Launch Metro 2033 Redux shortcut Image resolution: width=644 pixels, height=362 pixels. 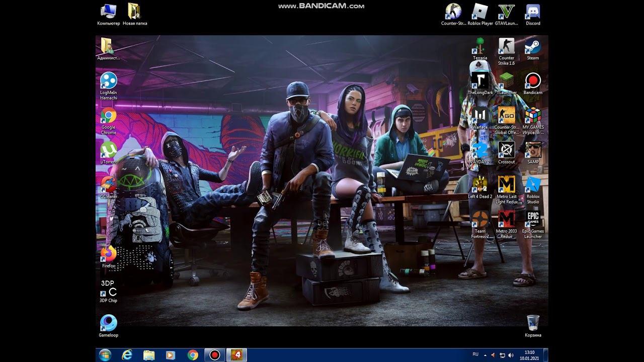506,225
